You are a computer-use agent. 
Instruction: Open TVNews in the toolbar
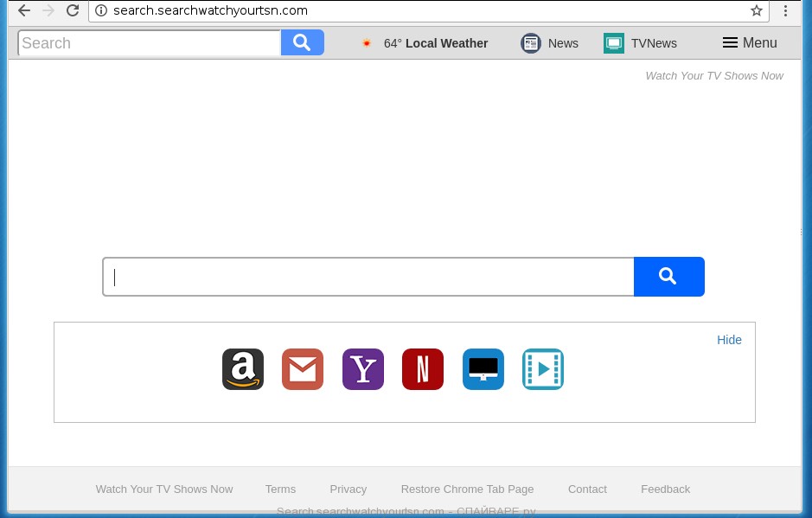pyautogui.click(x=641, y=43)
